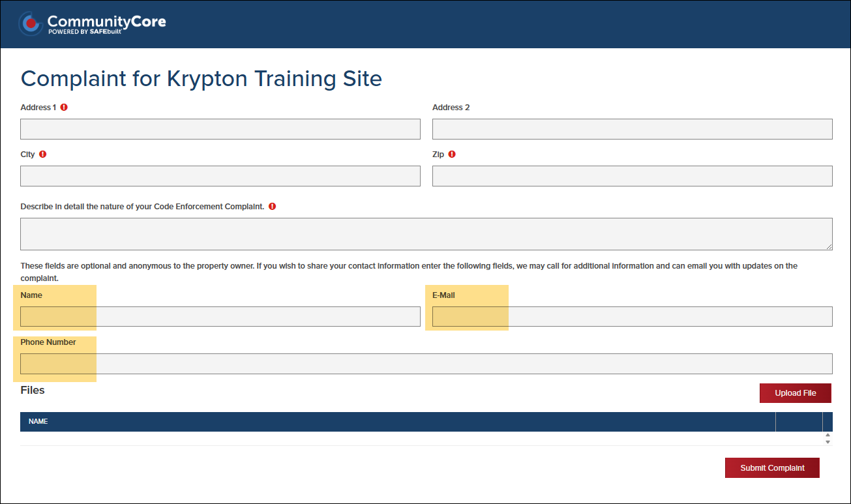Click the Phone Number label
Image resolution: width=851 pixels, height=504 pixels.
[x=48, y=342]
